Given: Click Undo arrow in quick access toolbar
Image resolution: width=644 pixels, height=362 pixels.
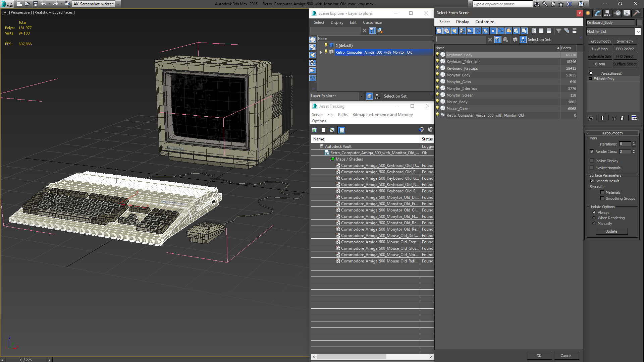Looking at the screenshot, I should point(43,4).
